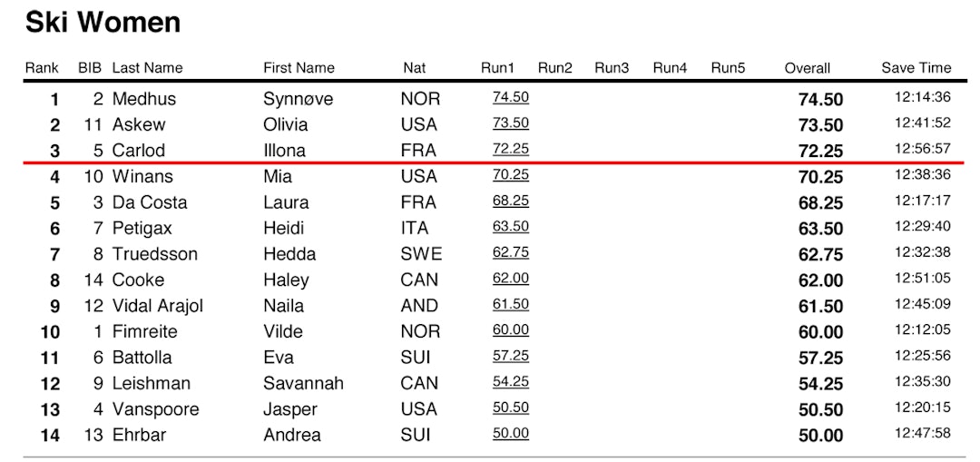Select Winans's underlined Run1 score 70.25
Screen dimensions: 980x462
(x=510, y=175)
